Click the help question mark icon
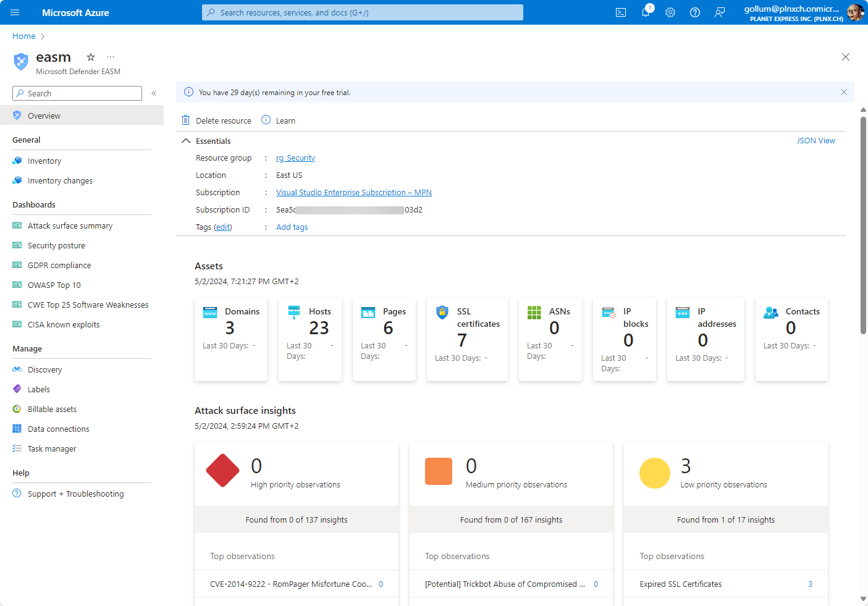 pos(695,12)
